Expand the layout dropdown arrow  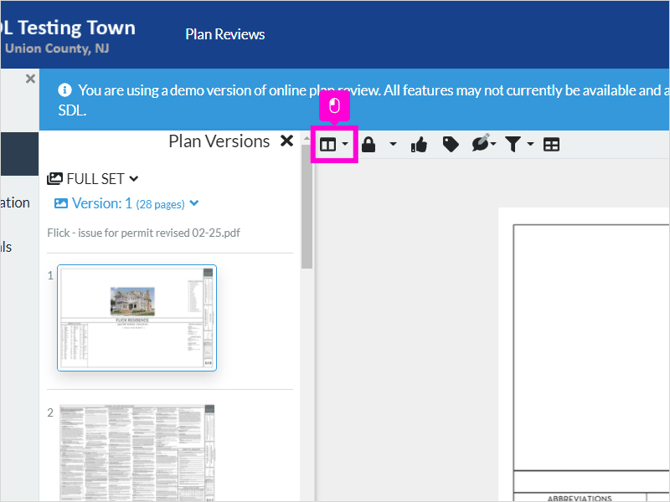click(345, 144)
